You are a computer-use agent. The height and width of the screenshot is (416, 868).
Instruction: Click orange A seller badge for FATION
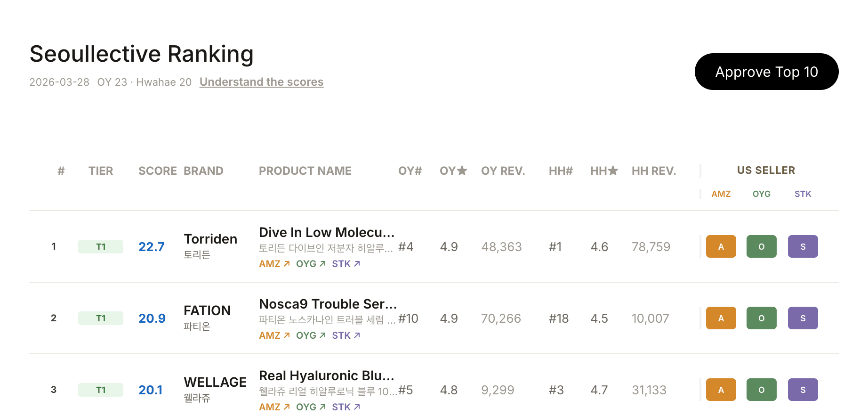[x=721, y=318]
